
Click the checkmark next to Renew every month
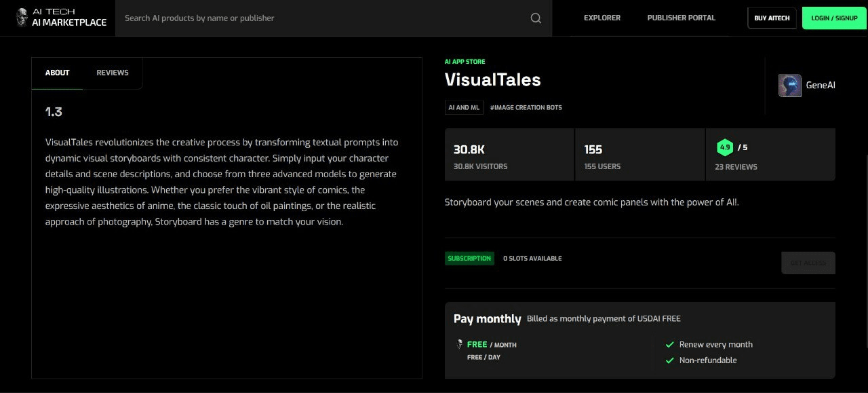669,345
